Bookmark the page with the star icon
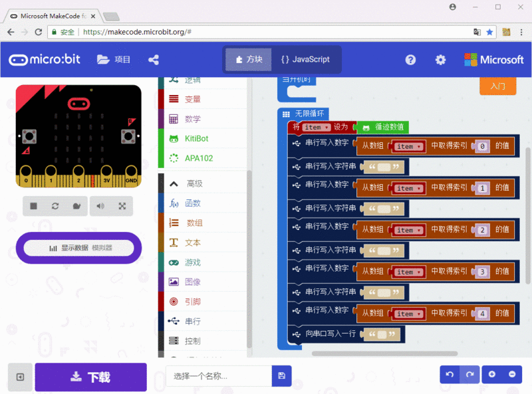 pos(489,32)
